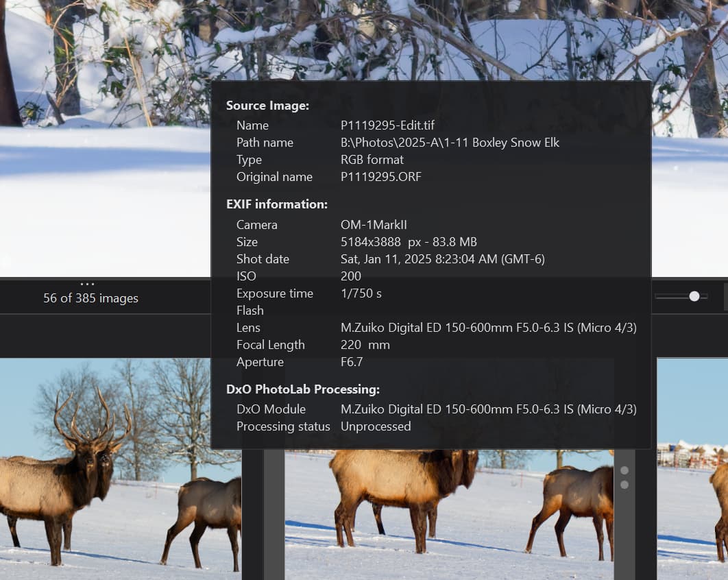Click the 'EXIF information:' heading
Image resolution: width=728 pixels, height=580 pixels.
click(276, 204)
